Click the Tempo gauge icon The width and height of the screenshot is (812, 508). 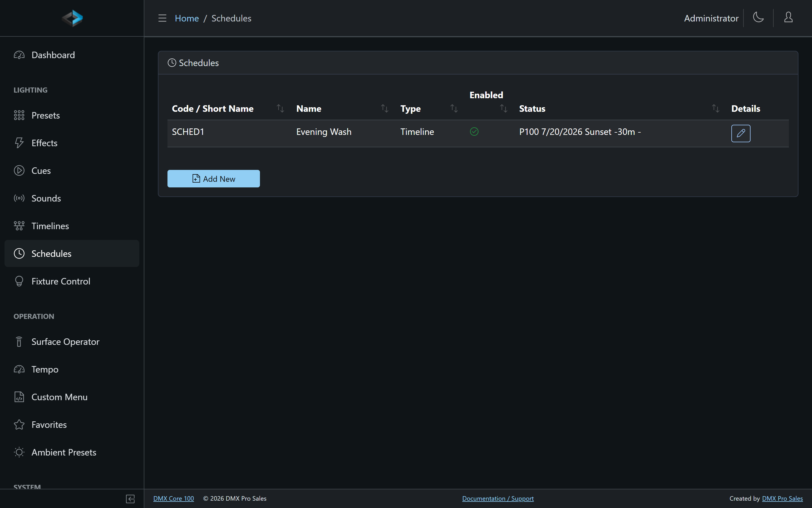coord(19,369)
